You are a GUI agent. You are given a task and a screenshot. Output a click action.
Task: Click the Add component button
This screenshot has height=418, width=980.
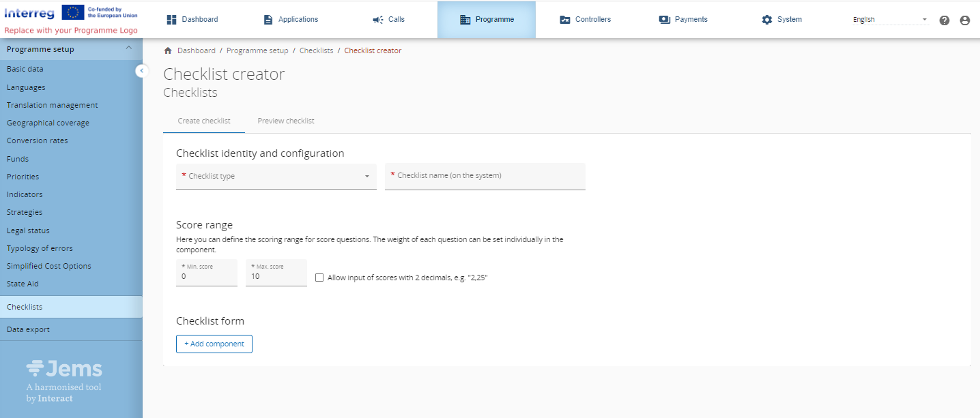coord(214,344)
